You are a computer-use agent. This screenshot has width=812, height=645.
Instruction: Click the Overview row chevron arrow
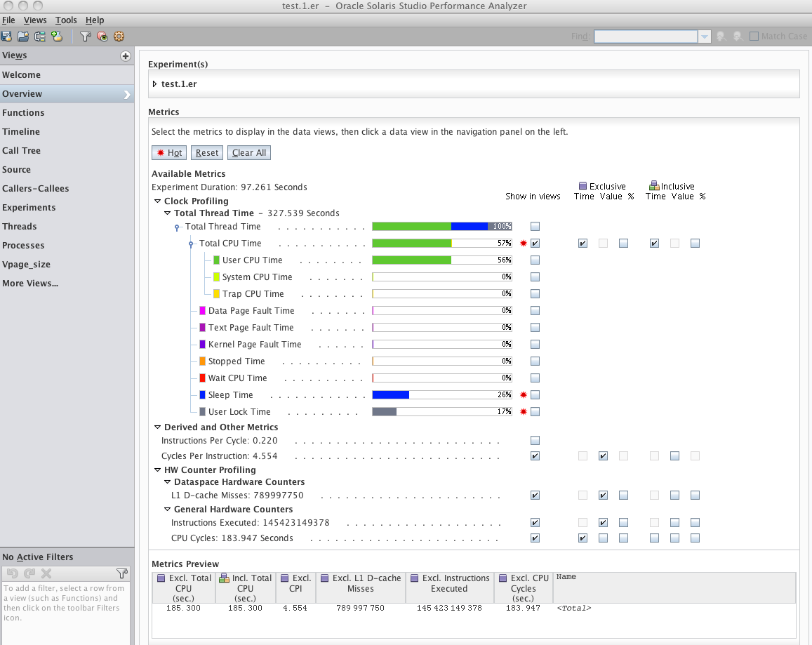point(127,94)
